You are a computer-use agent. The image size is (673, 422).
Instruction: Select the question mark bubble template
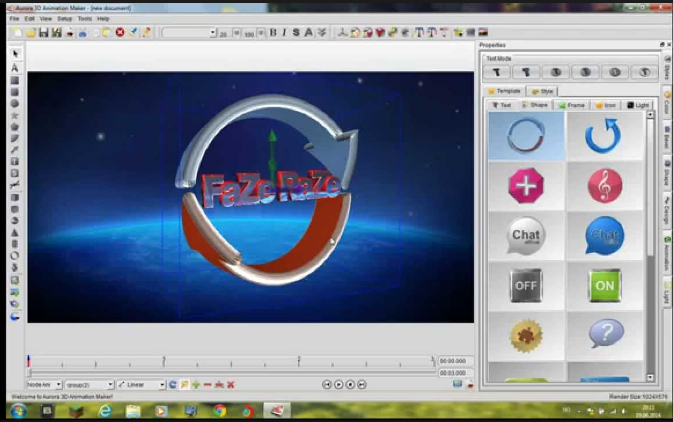click(604, 335)
